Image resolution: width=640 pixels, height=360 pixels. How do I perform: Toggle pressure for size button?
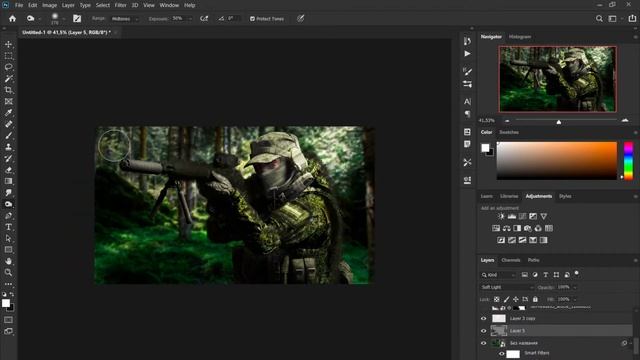[300, 18]
